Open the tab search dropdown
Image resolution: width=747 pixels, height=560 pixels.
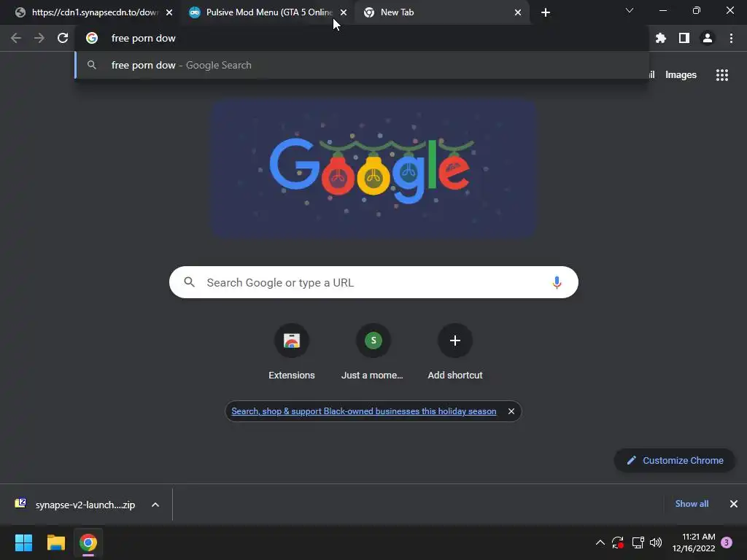click(630, 10)
